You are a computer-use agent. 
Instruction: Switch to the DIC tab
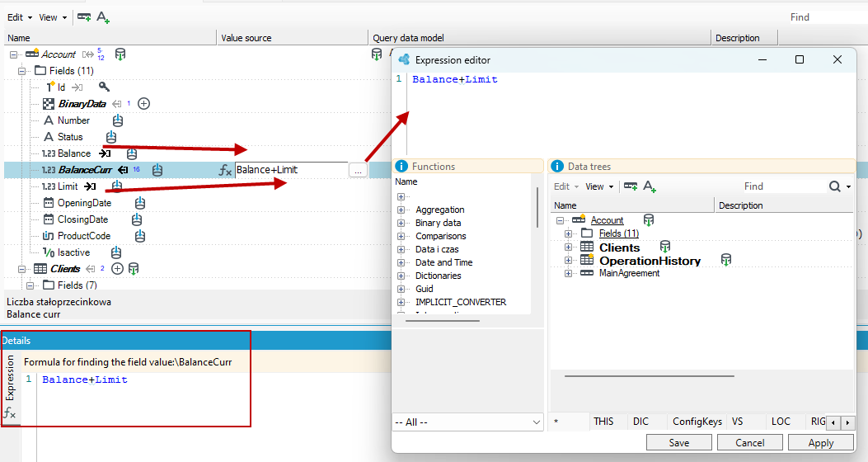[641, 422]
